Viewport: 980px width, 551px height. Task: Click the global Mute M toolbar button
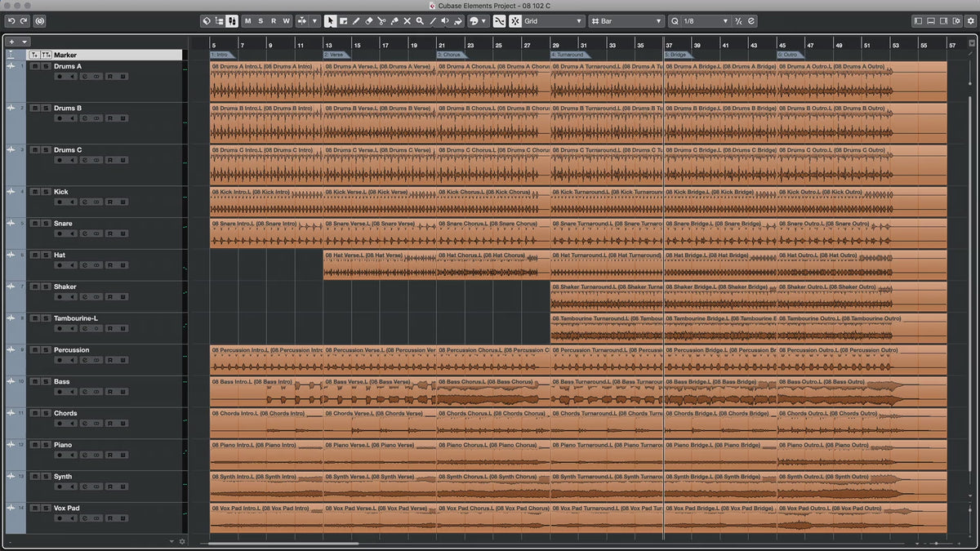(247, 21)
